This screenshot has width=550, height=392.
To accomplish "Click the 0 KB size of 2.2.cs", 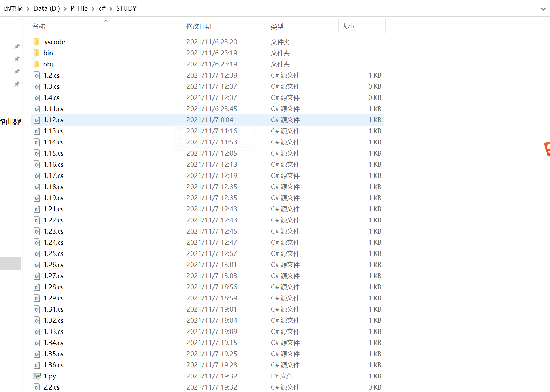I will coord(375,387).
